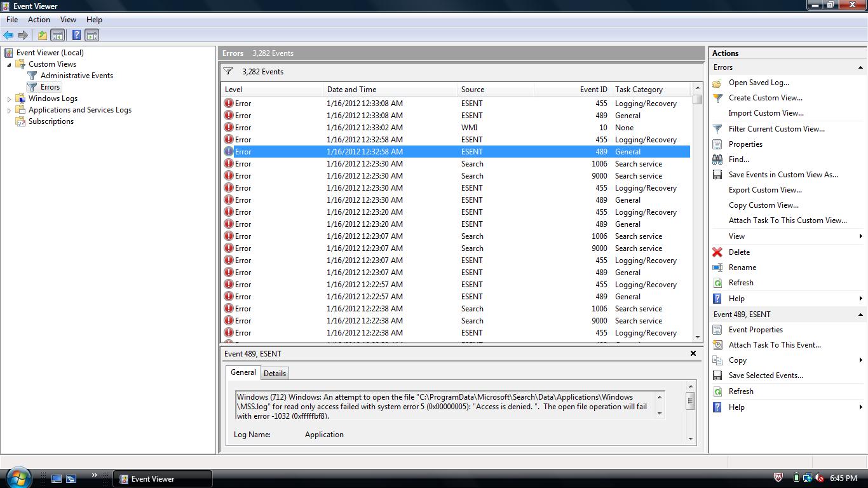Collapse the Event 489, ESENT actions section
This screenshot has height=488, width=868.
click(860, 315)
